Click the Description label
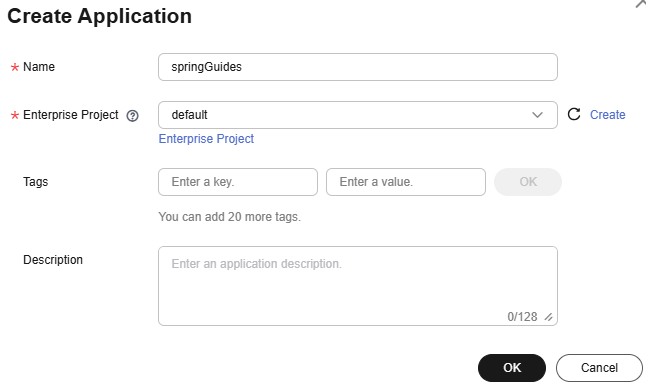Viewport: 646px width, 389px height. [53, 260]
